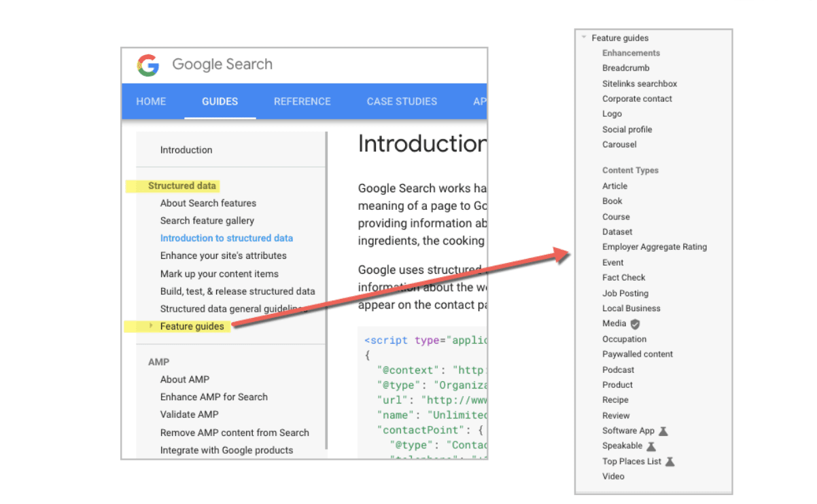This screenshot has height=504, width=817.
Task: Open the Social profile guide
Action: point(627,129)
